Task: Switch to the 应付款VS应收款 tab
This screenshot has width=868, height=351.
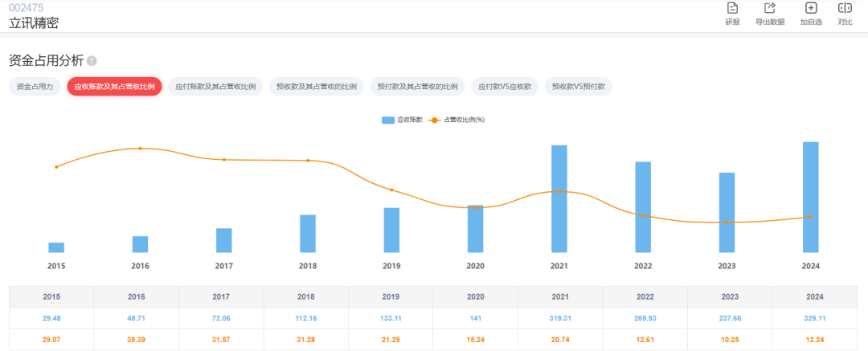Action: [x=505, y=87]
